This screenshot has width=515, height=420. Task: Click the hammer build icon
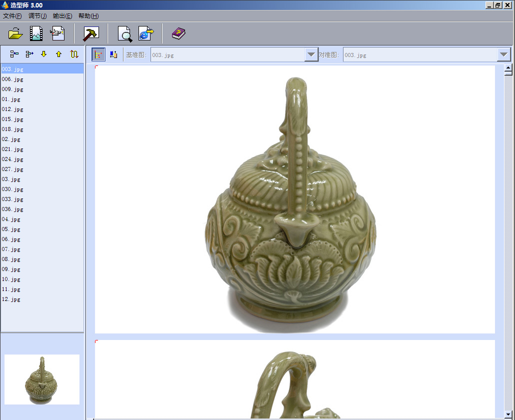pyautogui.click(x=91, y=34)
